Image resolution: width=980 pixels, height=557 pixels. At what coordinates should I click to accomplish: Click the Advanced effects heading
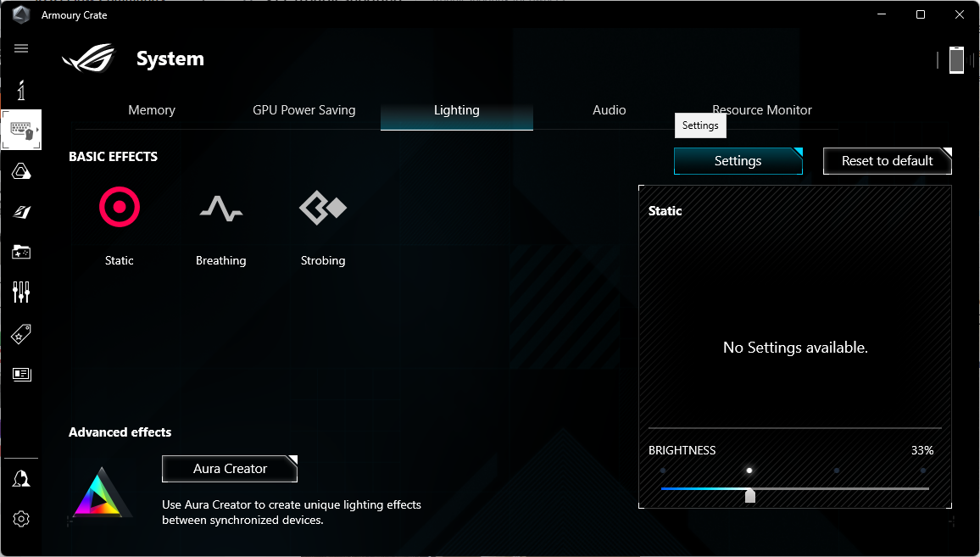[120, 432]
